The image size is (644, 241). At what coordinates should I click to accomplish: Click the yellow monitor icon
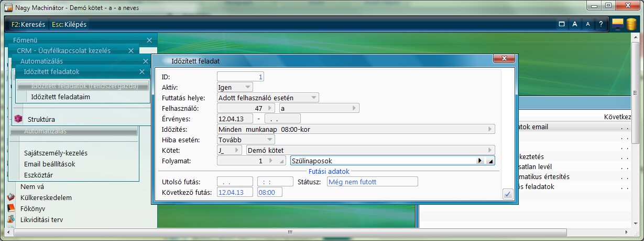[x=618, y=24]
